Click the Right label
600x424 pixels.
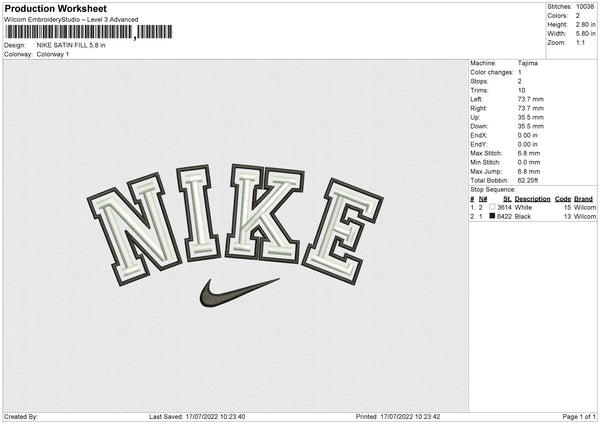[x=479, y=108]
